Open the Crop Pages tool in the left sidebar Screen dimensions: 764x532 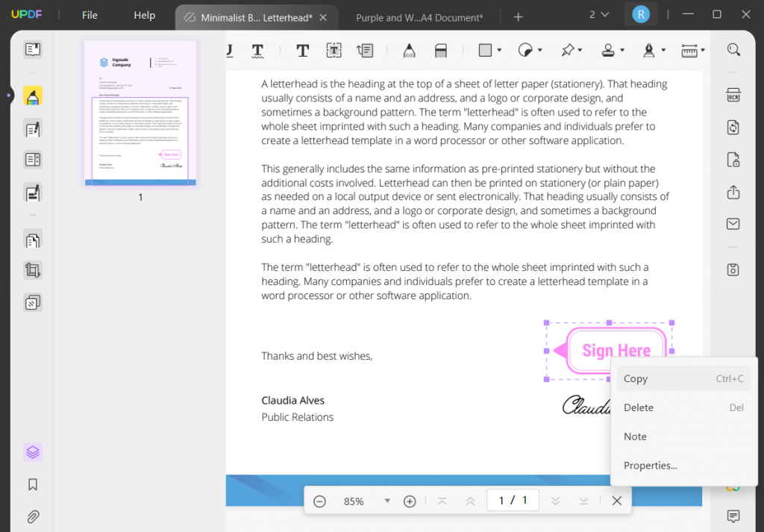(33, 270)
